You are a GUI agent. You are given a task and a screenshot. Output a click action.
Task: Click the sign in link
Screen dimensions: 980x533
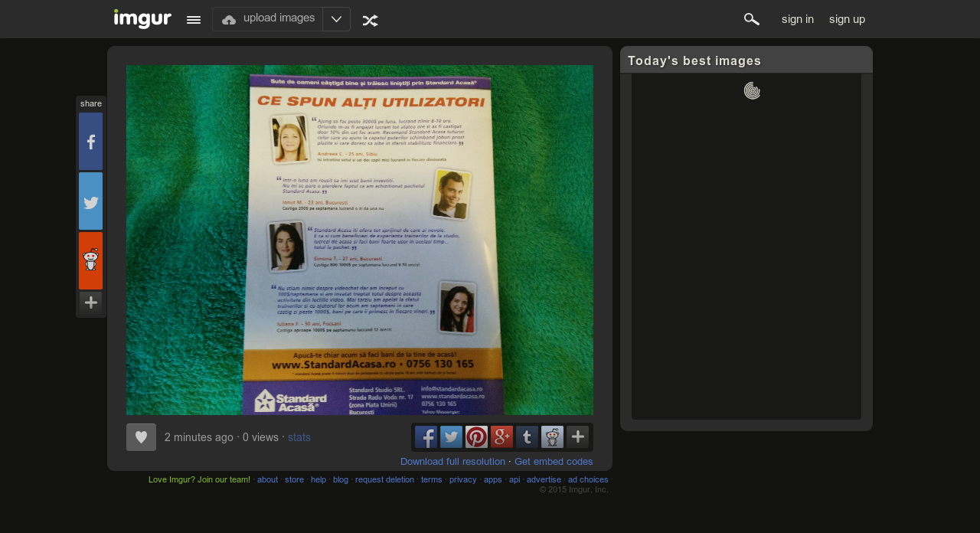coord(798,19)
